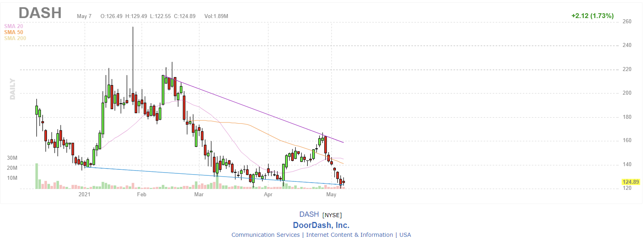Viewport: 644px width, 238px height.
Task: Click the May date axis label
Action: pos(331,194)
